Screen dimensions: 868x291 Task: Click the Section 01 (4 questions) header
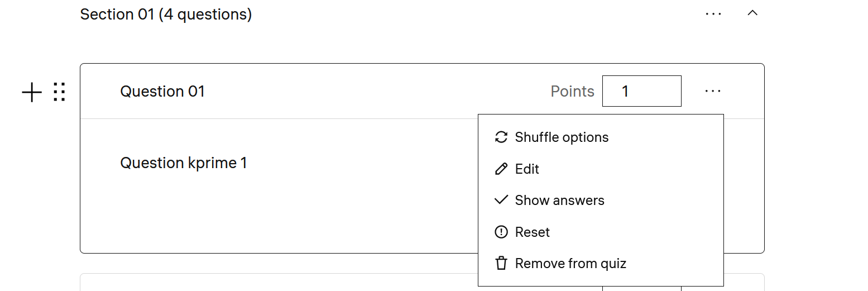pos(166,15)
